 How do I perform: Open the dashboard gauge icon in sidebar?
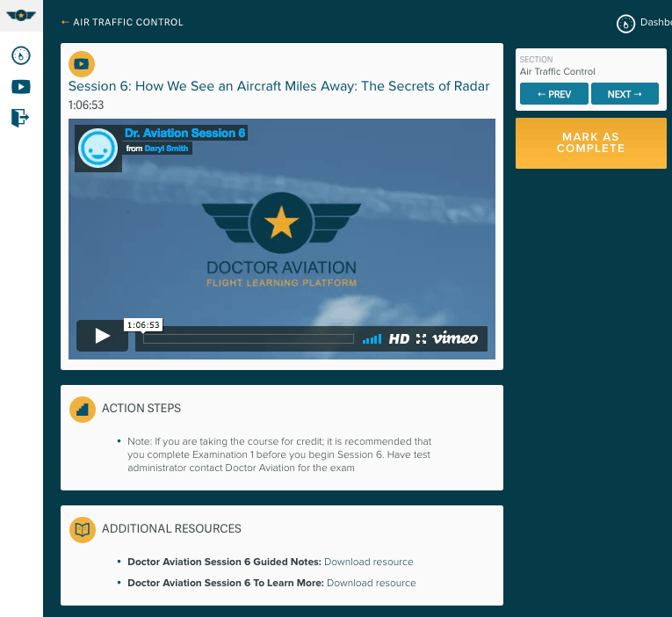click(x=21, y=55)
